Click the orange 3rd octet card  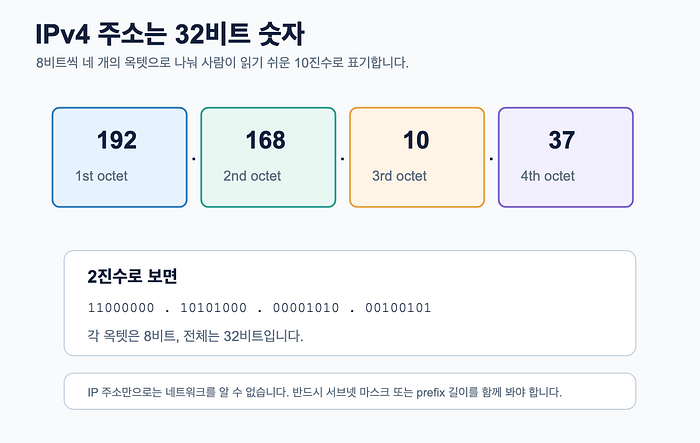pyautogui.click(x=417, y=157)
